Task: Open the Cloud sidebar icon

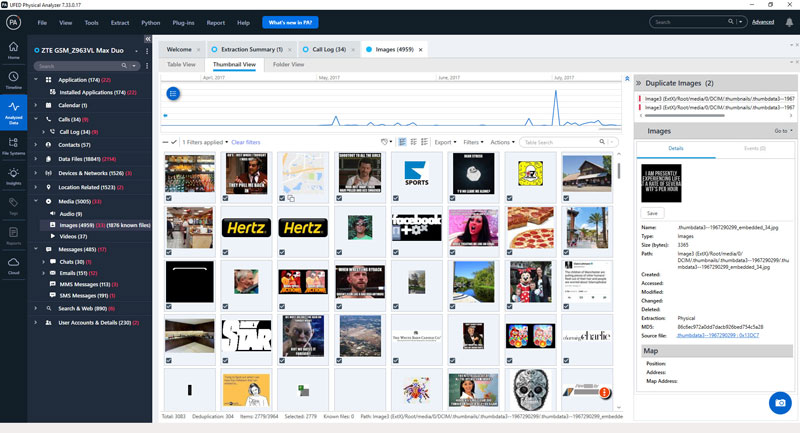Action: point(13,265)
